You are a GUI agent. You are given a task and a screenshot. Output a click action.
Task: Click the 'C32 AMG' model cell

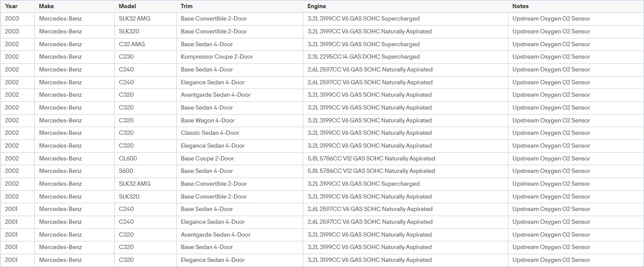[x=132, y=44]
